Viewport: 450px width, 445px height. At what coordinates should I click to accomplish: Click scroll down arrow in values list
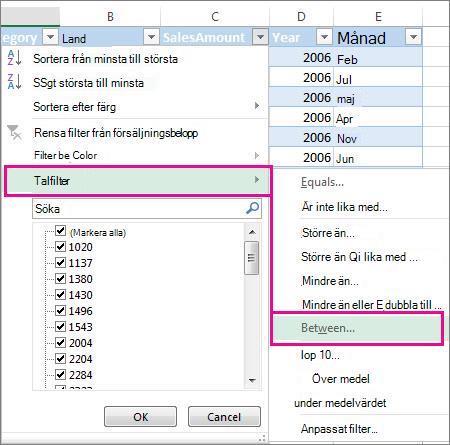tap(252, 380)
